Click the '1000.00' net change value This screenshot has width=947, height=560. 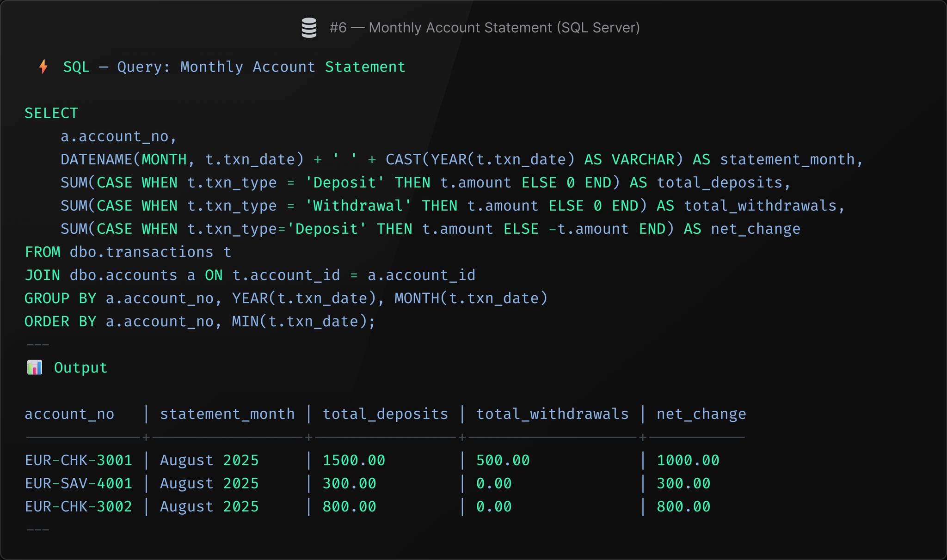pyautogui.click(x=688, y=460)
